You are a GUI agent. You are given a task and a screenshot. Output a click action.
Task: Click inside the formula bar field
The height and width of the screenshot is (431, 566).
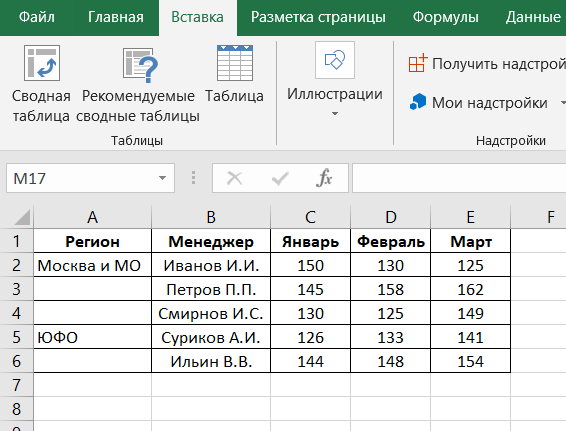click(x=459, y=178)
